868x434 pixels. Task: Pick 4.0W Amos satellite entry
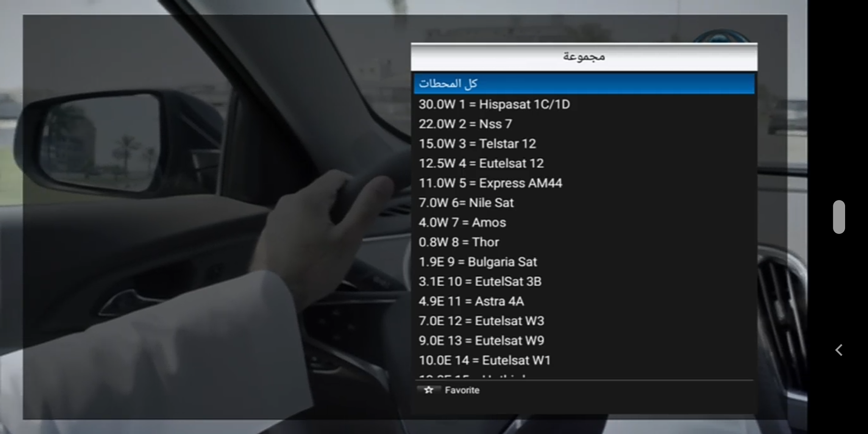pos(462,223)
